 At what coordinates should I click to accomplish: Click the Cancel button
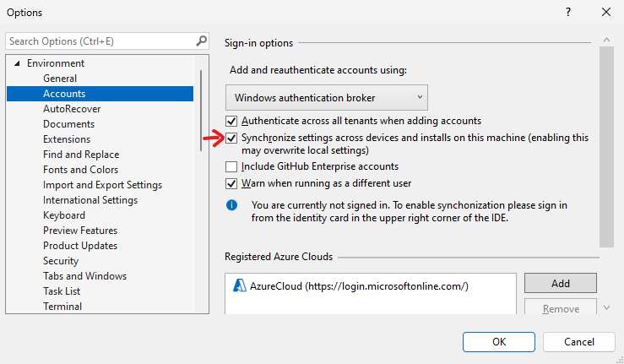(x=579, y=342)
